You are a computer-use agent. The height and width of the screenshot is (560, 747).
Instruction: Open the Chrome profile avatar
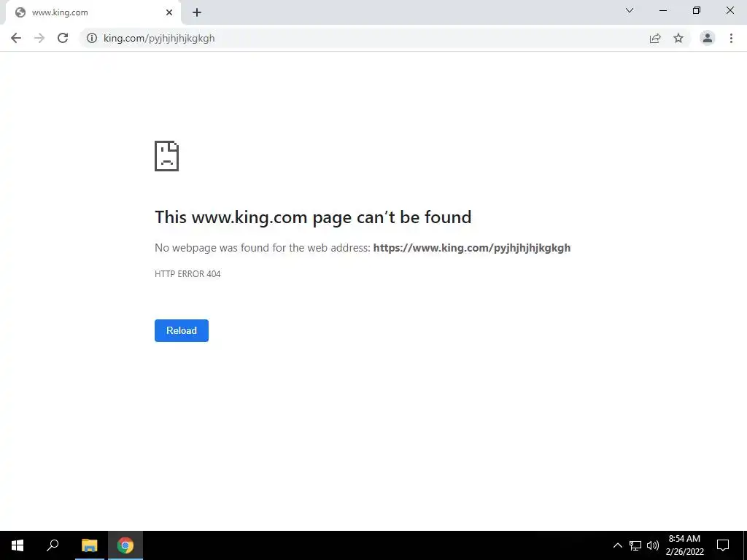tap(708, 38)
